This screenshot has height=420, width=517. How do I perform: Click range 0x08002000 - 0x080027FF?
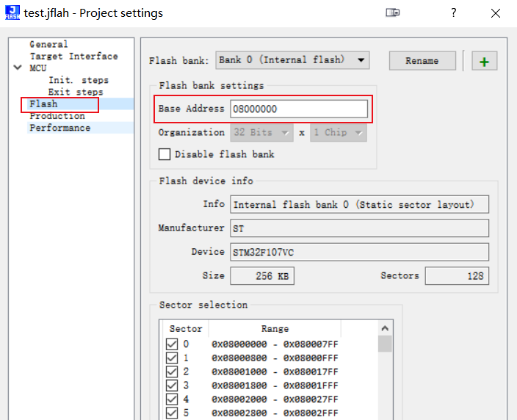coord(275,399)
